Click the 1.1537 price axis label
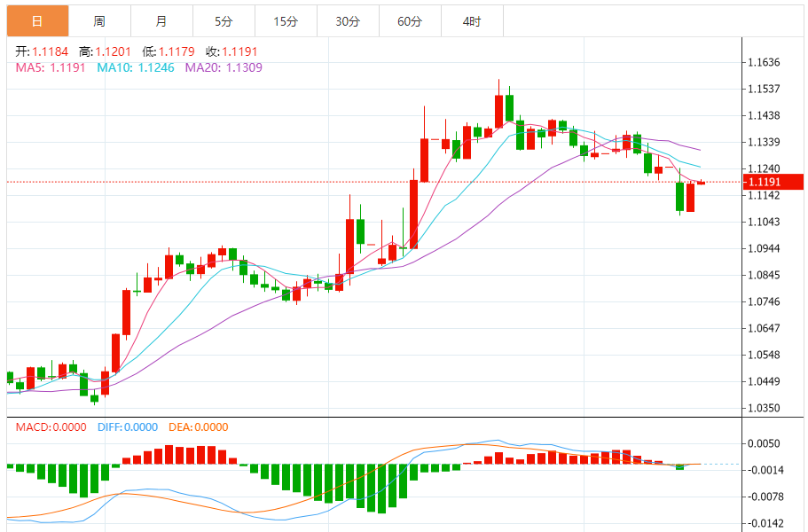Viewport: 808px width, 532px height. pyautogui.click(x=764, y=89)
